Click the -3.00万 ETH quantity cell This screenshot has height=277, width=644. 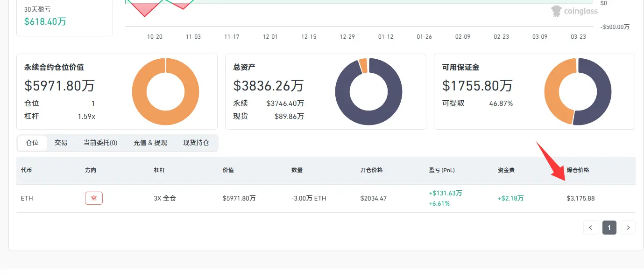click(x=309, y=198)
